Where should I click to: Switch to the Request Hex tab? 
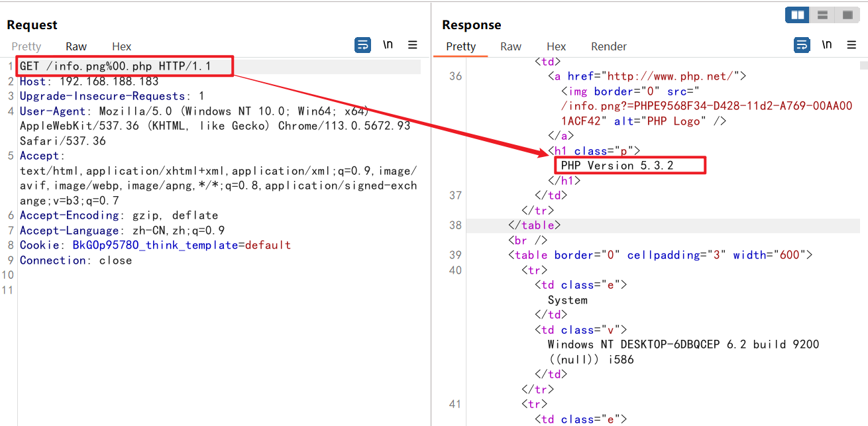pyautogui.click(x=122, y=46)
